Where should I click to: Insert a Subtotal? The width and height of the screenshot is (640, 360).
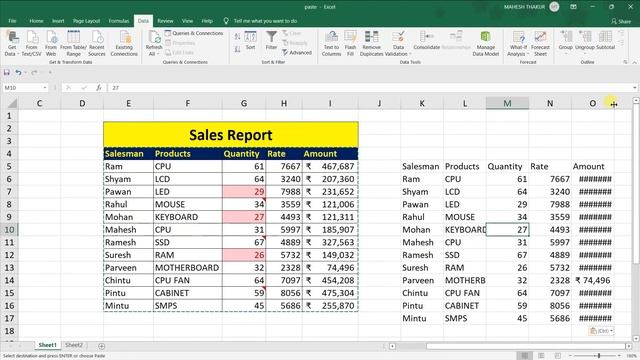(605, 41)
